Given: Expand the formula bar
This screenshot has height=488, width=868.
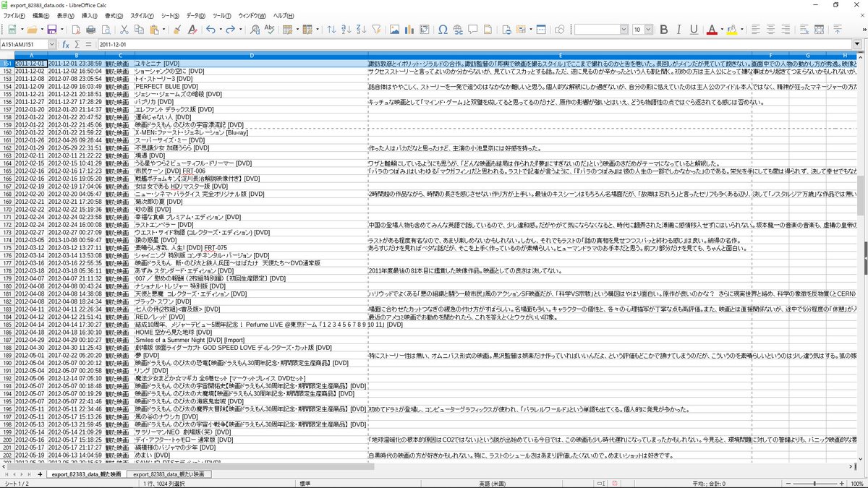Looking at the screenshot, I should click(x=857, y=44).
